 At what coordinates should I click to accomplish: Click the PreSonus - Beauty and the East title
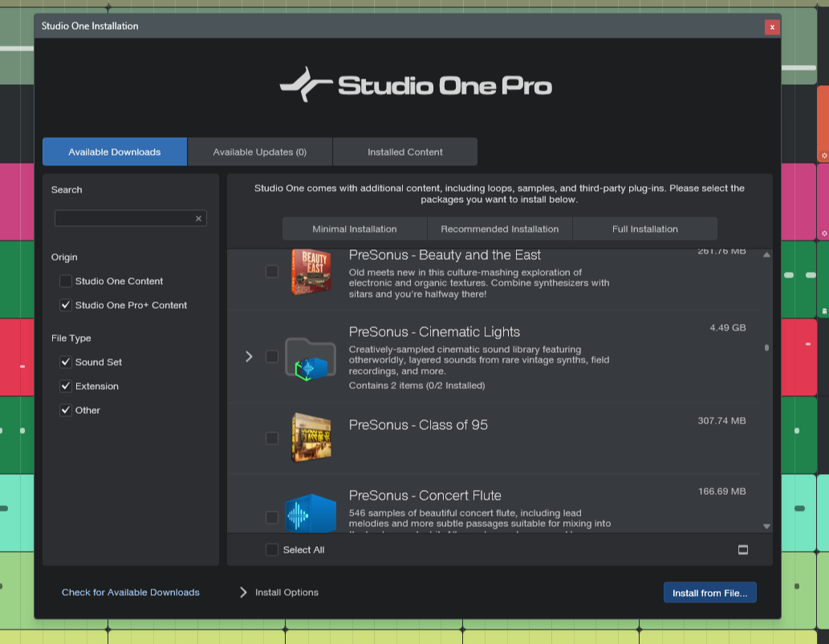point(445,255)
